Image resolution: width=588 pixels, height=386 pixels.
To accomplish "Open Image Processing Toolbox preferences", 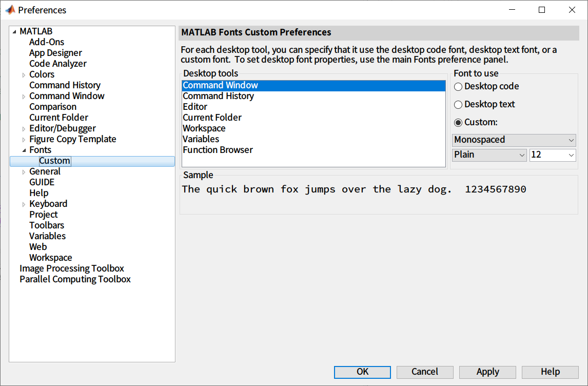I will (x=72, y=268).
